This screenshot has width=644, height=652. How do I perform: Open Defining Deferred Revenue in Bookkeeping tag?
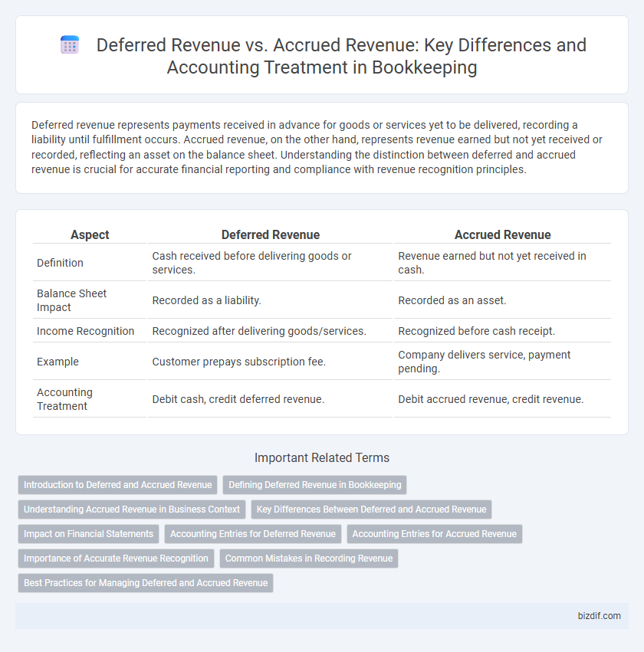point(314,485)
